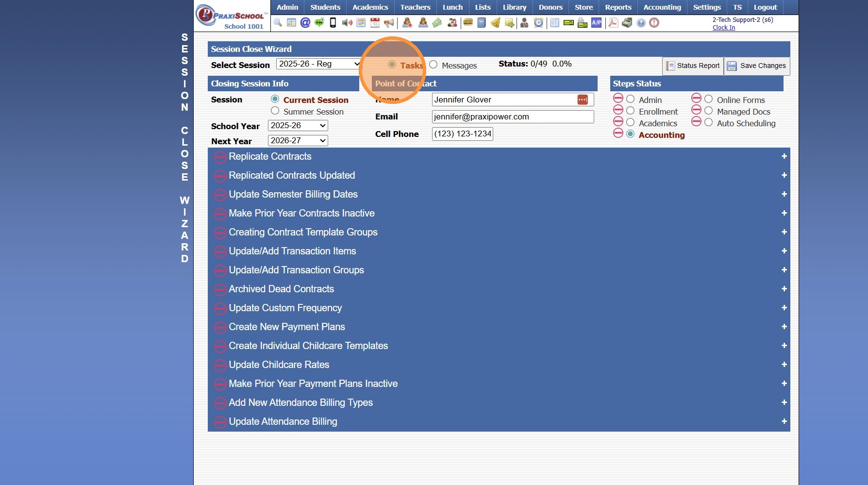Click the speaker announcement icon

347,23
